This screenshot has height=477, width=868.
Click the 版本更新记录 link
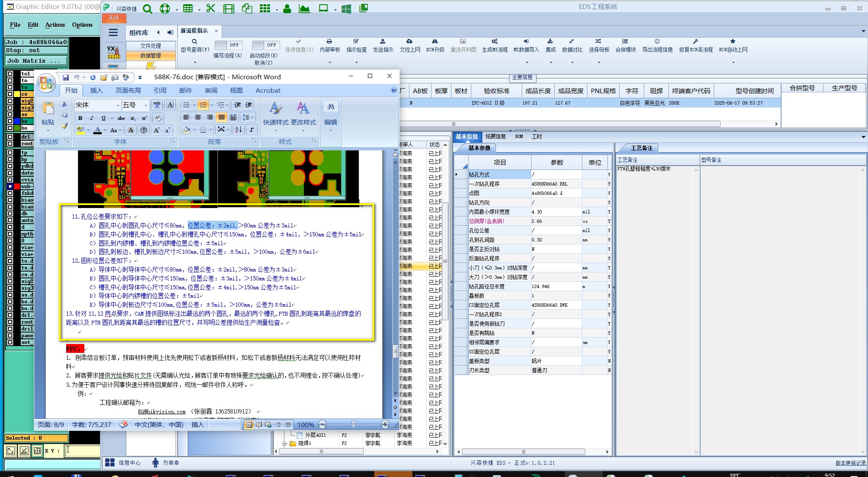click(850, 463)
